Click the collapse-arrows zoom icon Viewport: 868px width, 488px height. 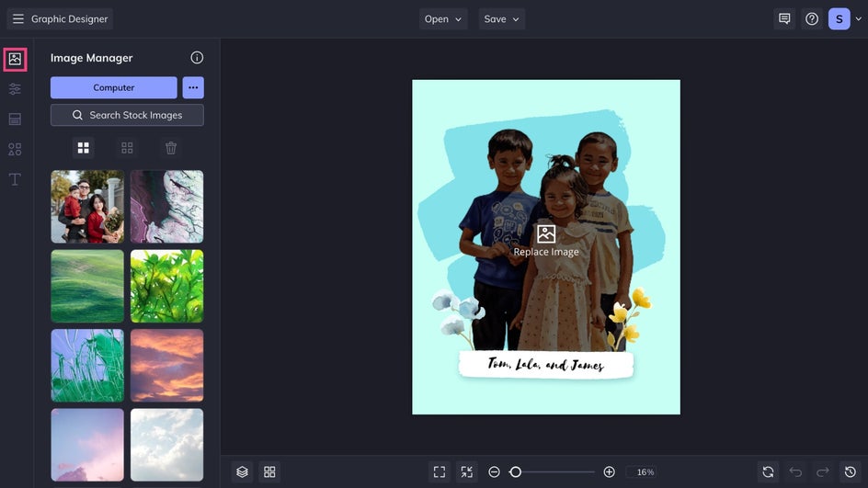[467, 472]
